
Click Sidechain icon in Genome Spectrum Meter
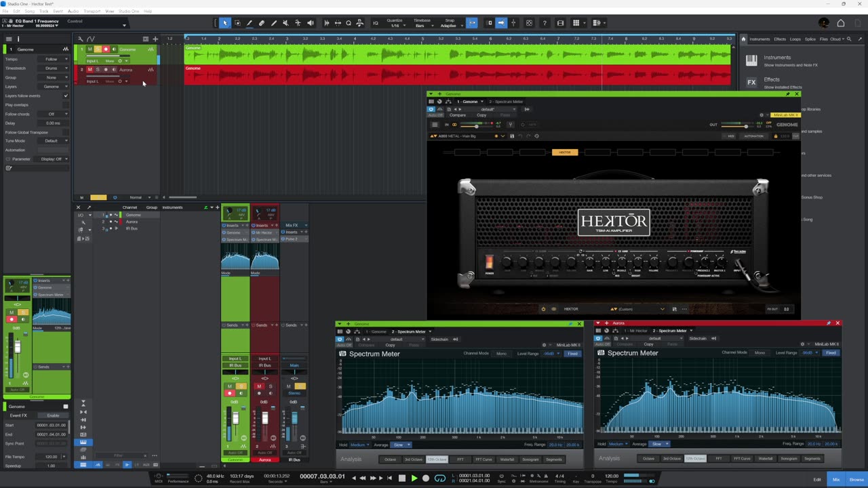455,339
